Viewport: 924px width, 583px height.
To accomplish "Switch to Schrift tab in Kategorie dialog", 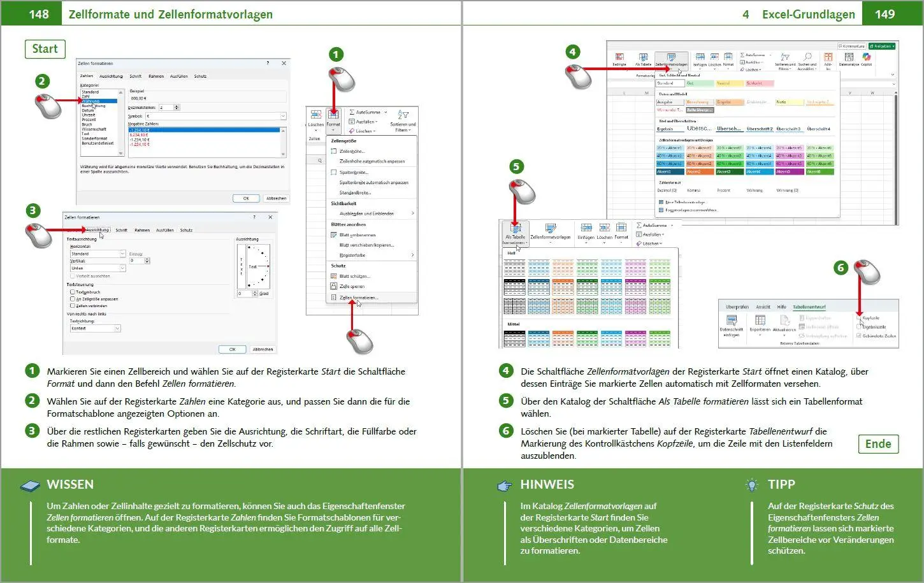I will click(x=136, y=76).
